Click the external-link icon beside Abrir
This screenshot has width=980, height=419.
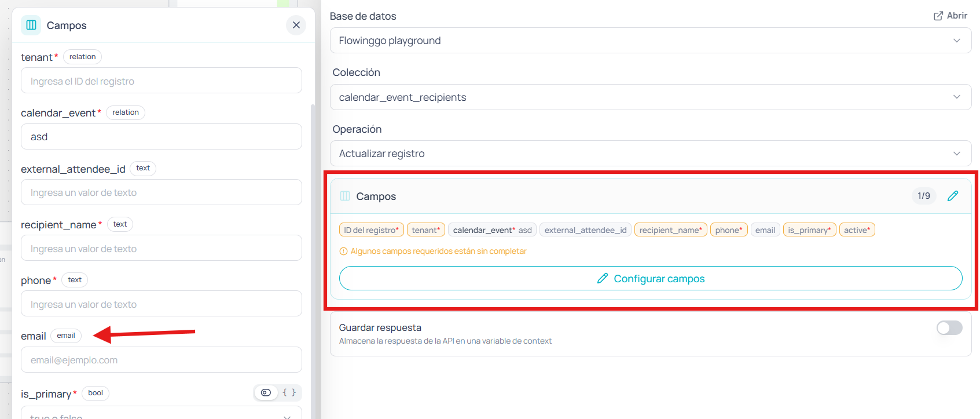click(938, 16)
